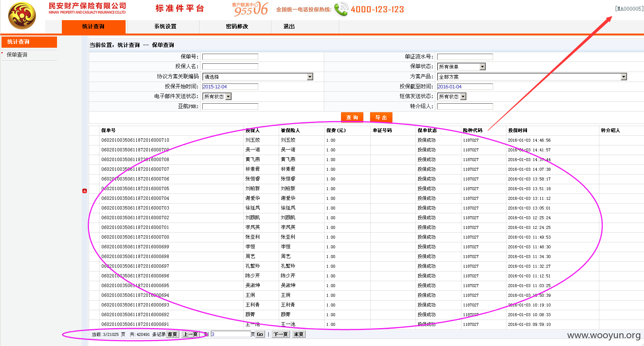Click the 保单号 column header

click(108, 130)
